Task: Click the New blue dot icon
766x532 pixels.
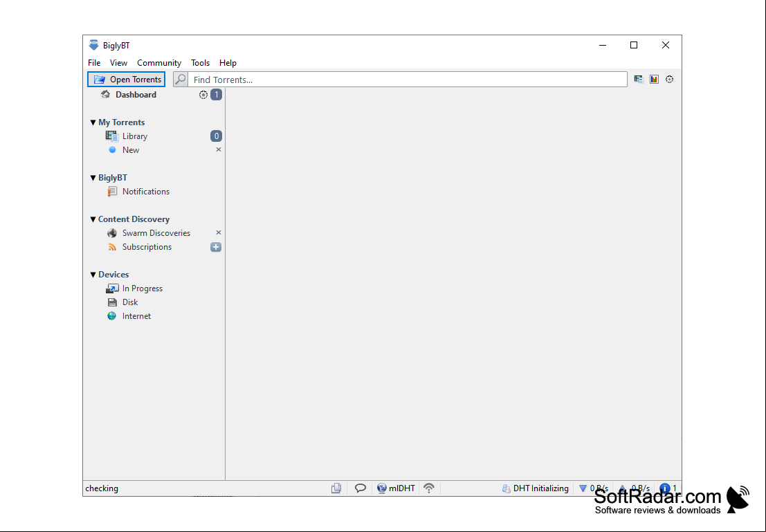Action: [112, 150]
